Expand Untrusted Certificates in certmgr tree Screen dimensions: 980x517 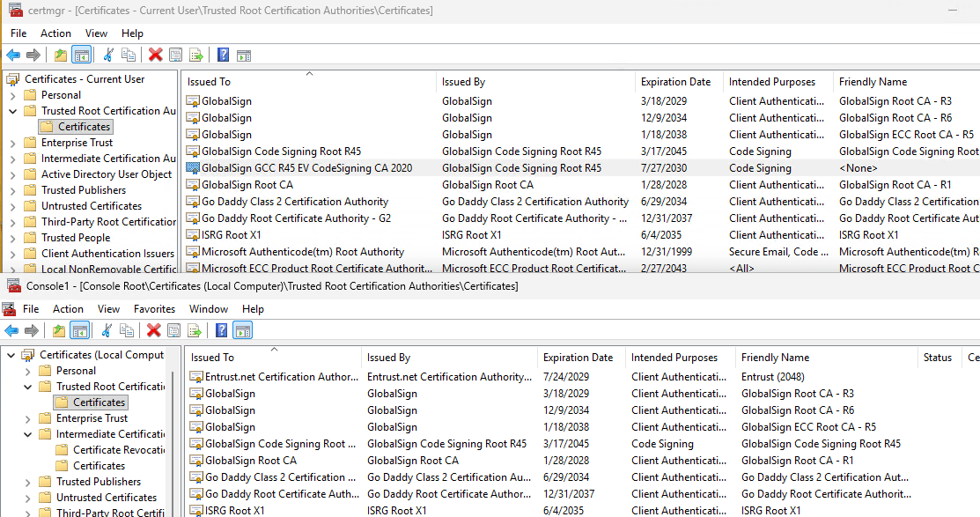(13, 206)
